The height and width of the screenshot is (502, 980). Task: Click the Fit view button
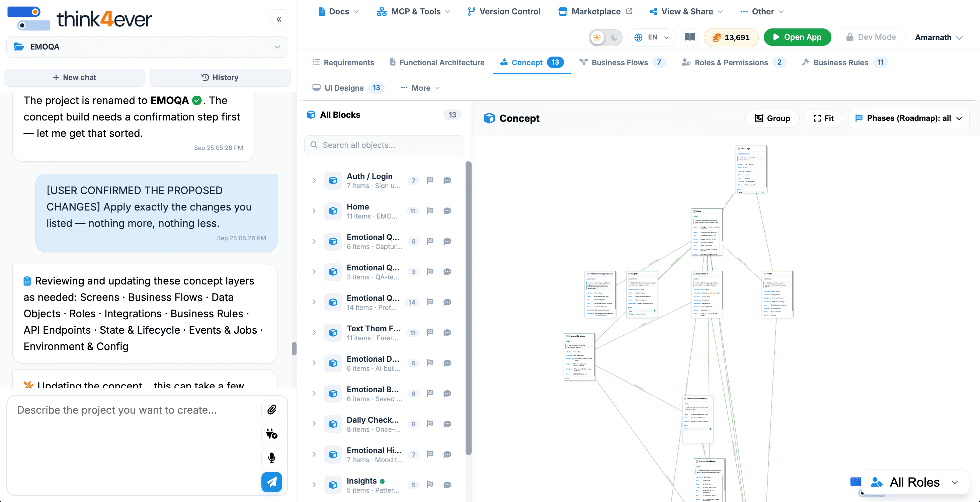point(823,118)
